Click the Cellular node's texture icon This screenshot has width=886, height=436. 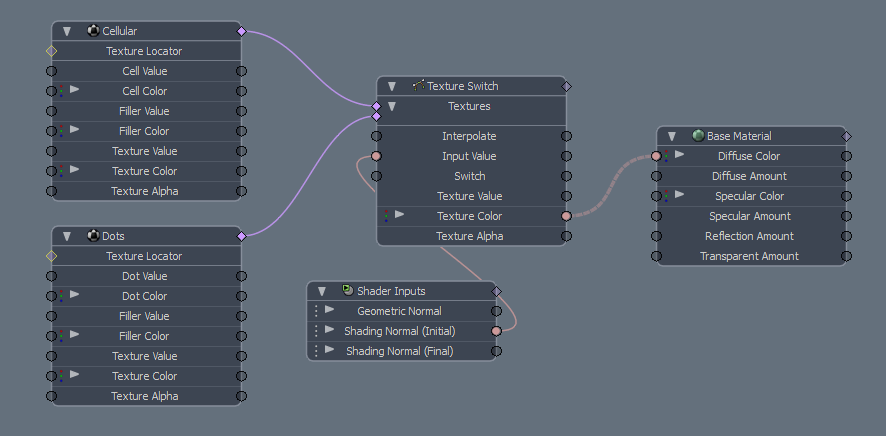93,31
